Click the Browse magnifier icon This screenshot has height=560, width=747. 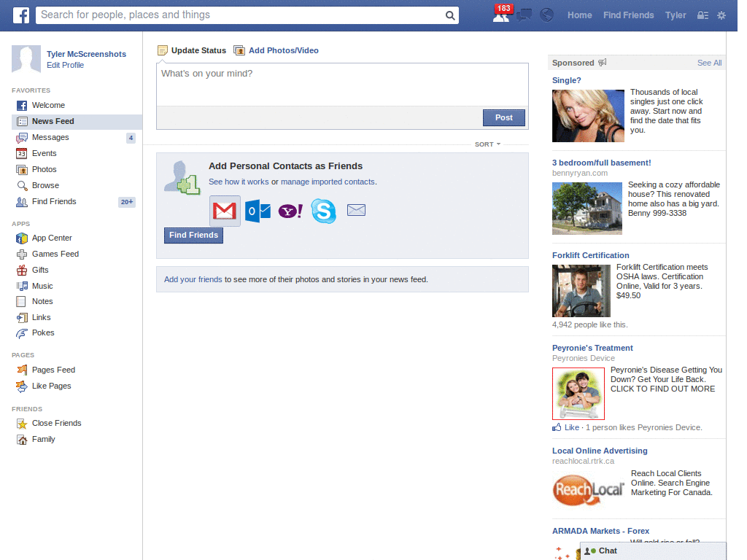pyautogui.click(x=22, y=186)
